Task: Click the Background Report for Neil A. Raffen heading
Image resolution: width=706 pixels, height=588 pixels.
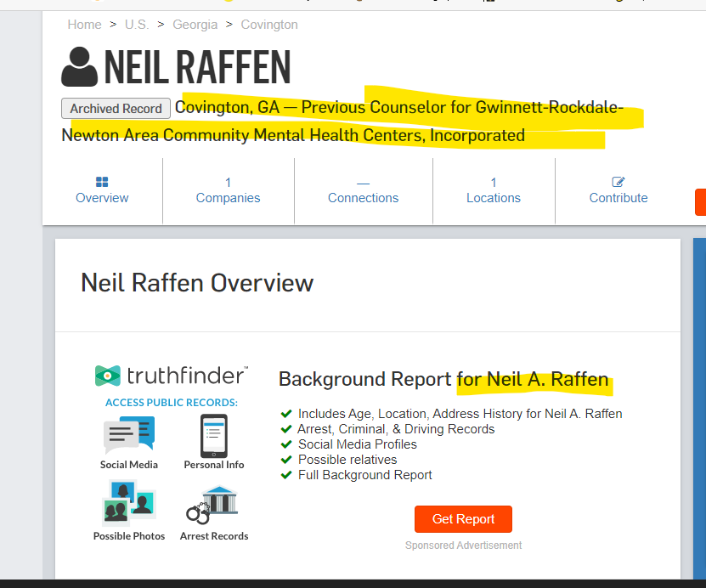Action: point(443,379)
